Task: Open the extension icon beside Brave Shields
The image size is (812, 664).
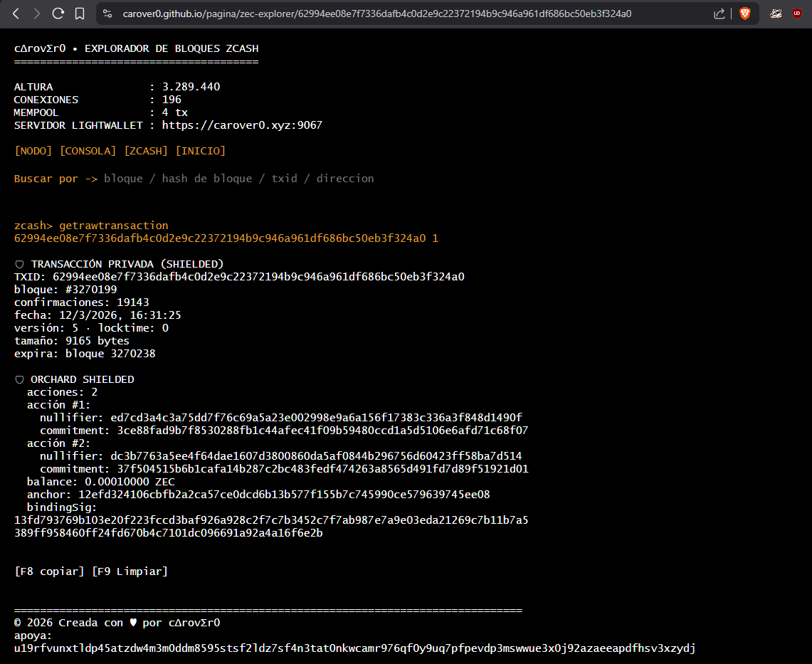Action: click(x=776, y=14)
